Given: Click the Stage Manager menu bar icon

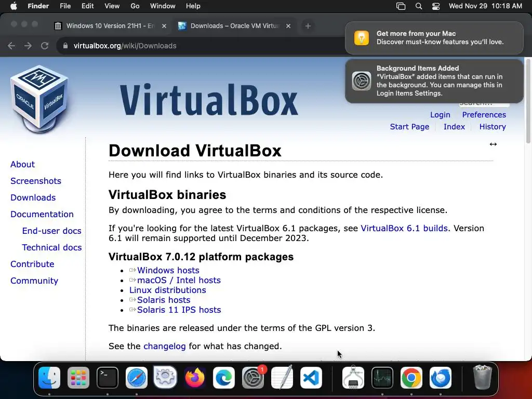Looking at the screenshot, I should pyautogui.click(x=401, y=6).
